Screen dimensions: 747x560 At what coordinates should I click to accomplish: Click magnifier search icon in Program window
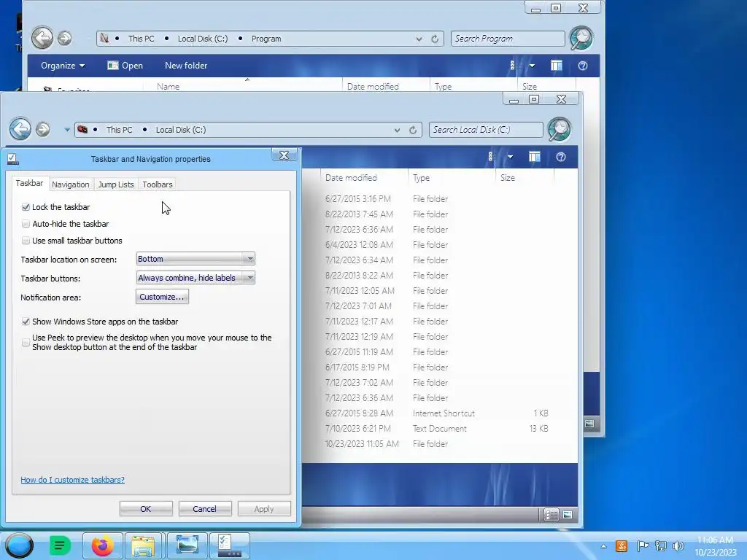click(581, 38)
